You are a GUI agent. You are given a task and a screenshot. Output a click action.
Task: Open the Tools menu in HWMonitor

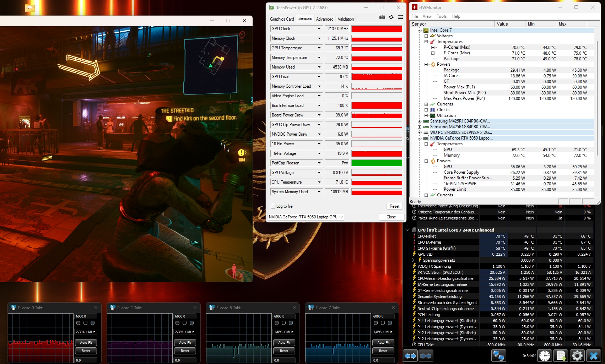tap(441, 16)
